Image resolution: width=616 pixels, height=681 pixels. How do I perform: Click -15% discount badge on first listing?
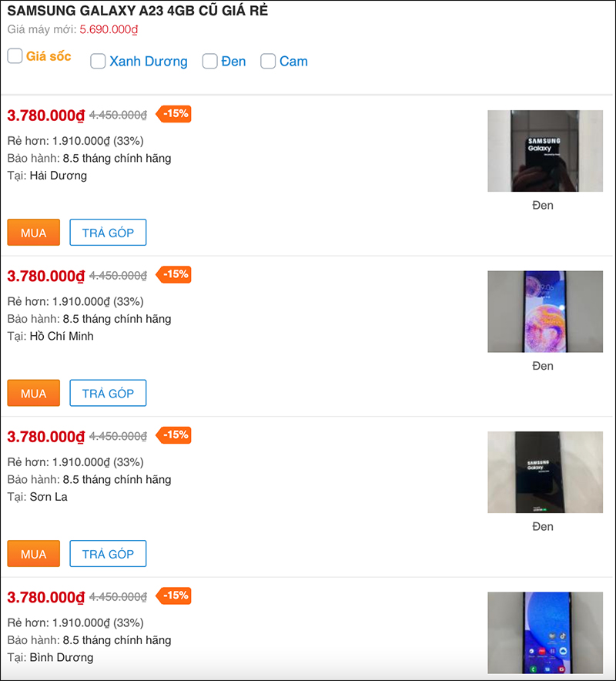coord(174,114)
